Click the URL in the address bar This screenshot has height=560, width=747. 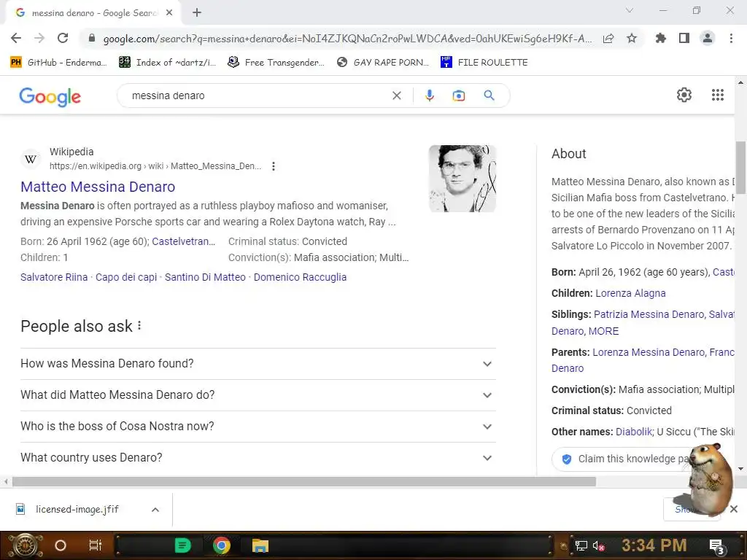(347, 39)
